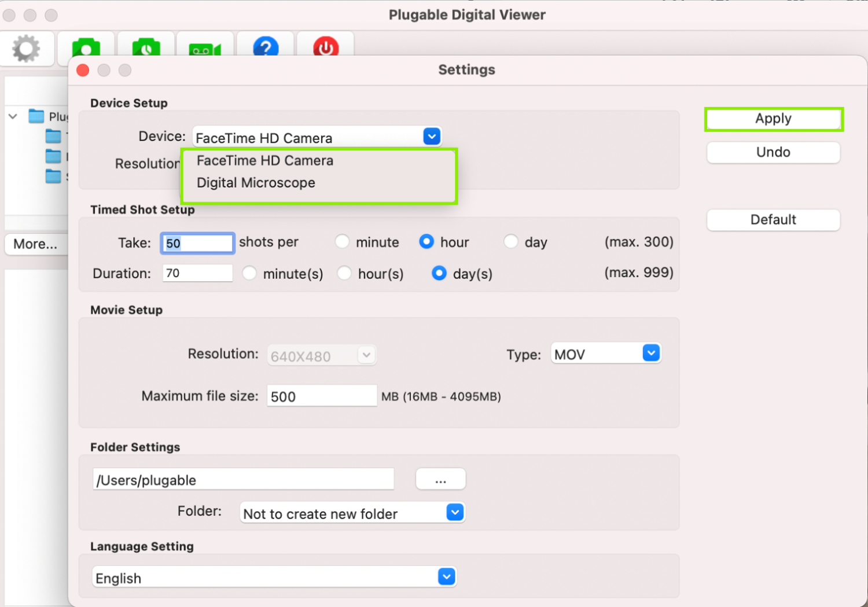
Task: Open the movie Type MOV dropdown
Action: point(650,354)
